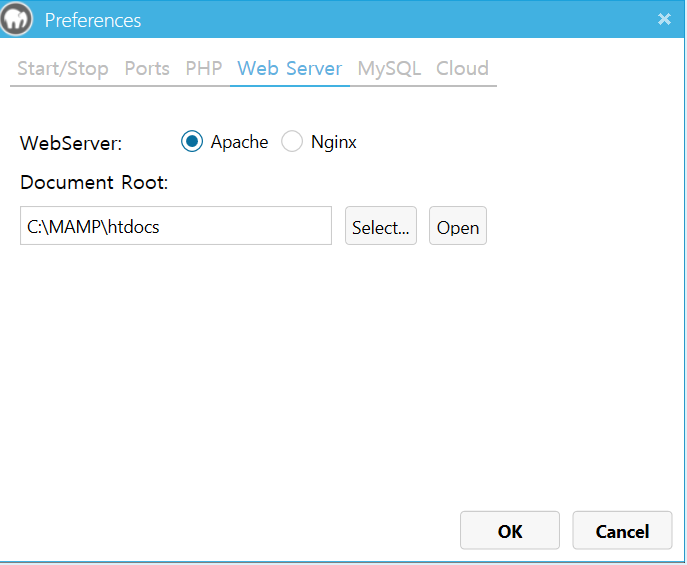Open the MySQL tab
Viewport: 687px width, 565px height.
pyautogui.click(x=389, y=69)
